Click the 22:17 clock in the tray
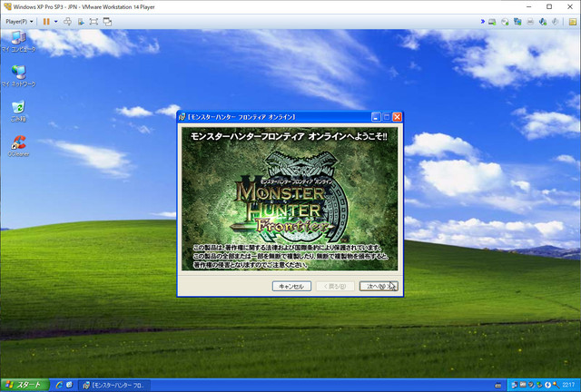 click(x=568, y=386)
